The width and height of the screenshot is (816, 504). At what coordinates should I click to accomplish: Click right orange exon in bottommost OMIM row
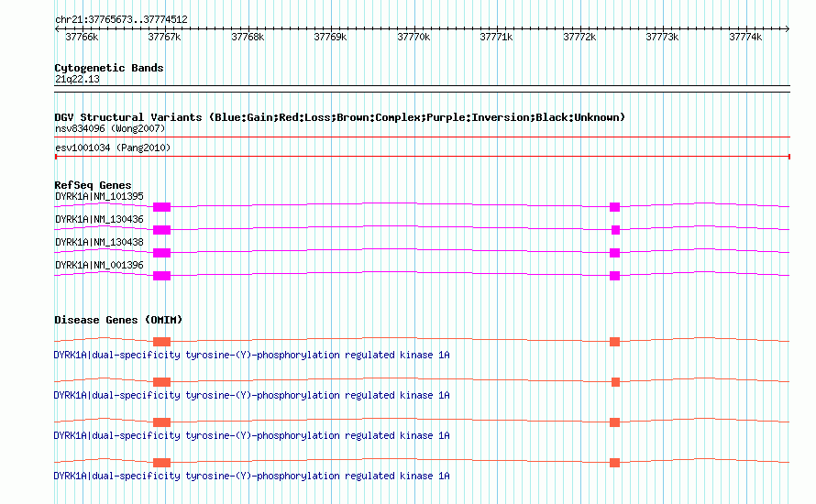pos(614,463)
